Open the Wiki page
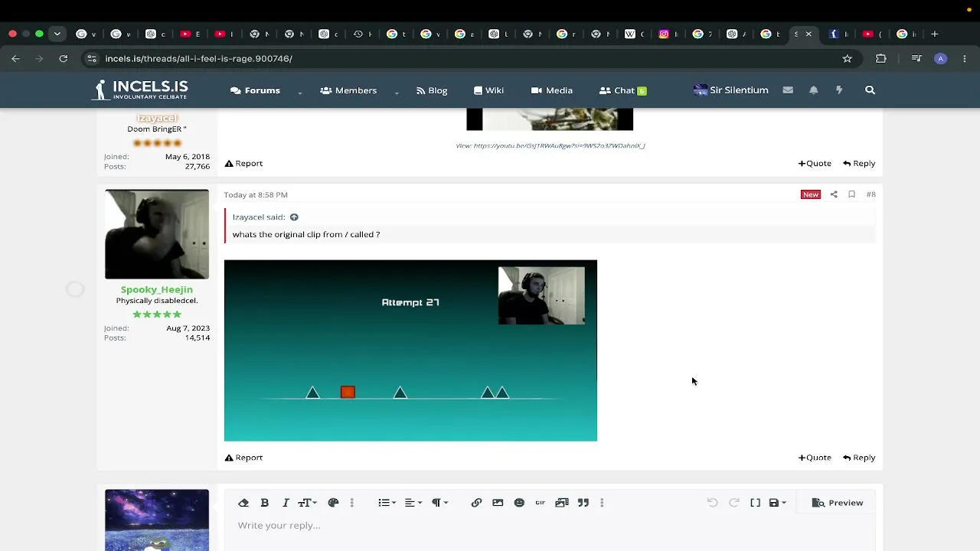This screenshot has height=551, width=980. point(488,90)
